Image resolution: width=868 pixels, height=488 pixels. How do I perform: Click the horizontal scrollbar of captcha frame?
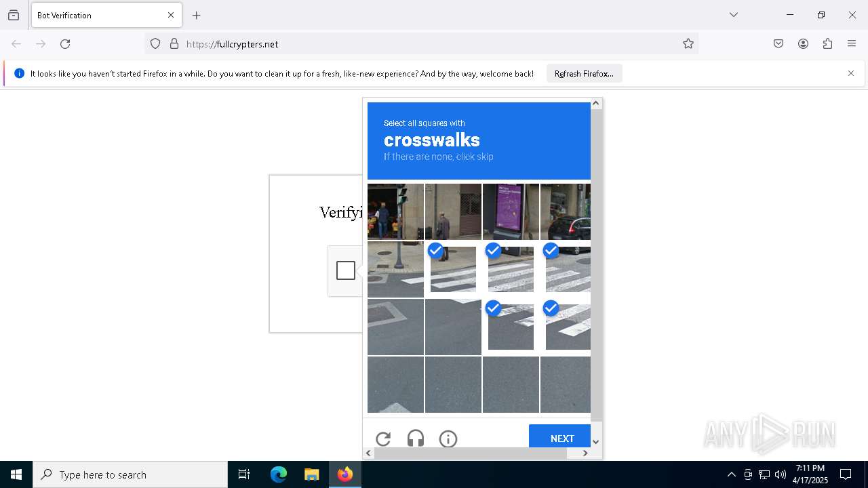click(470, 453)
